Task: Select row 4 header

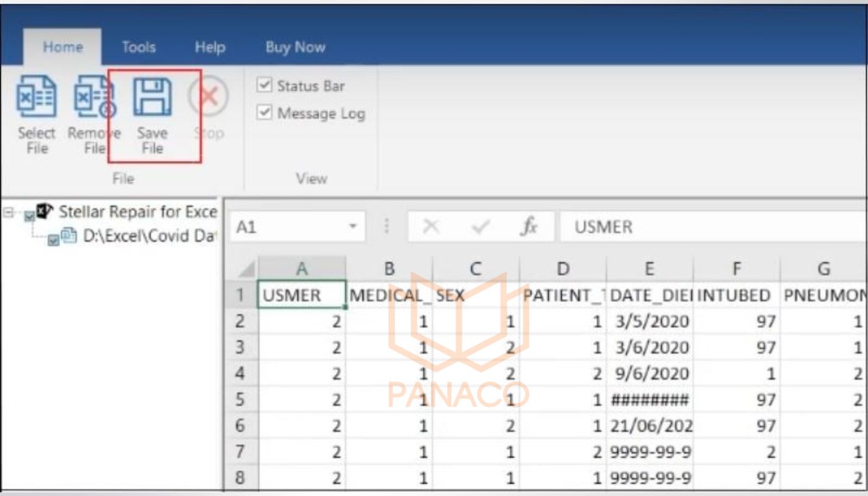Action: (240, 373)
